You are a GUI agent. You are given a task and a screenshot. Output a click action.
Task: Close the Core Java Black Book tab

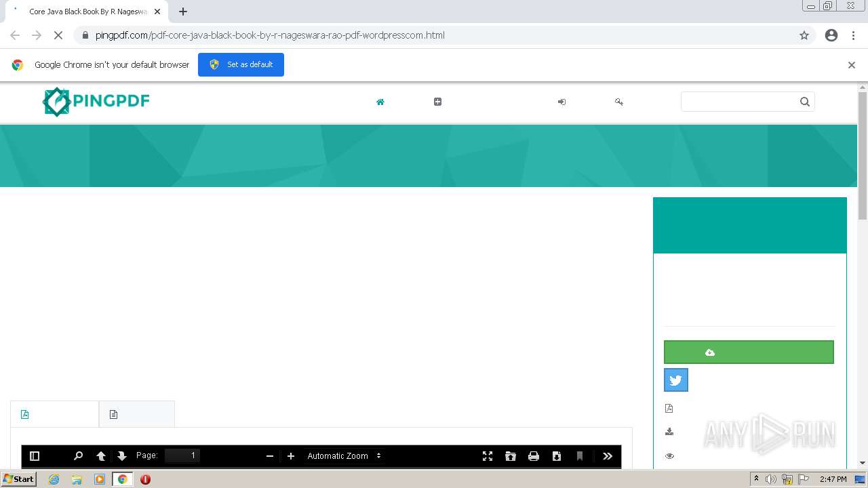click(x=157, y=12)
